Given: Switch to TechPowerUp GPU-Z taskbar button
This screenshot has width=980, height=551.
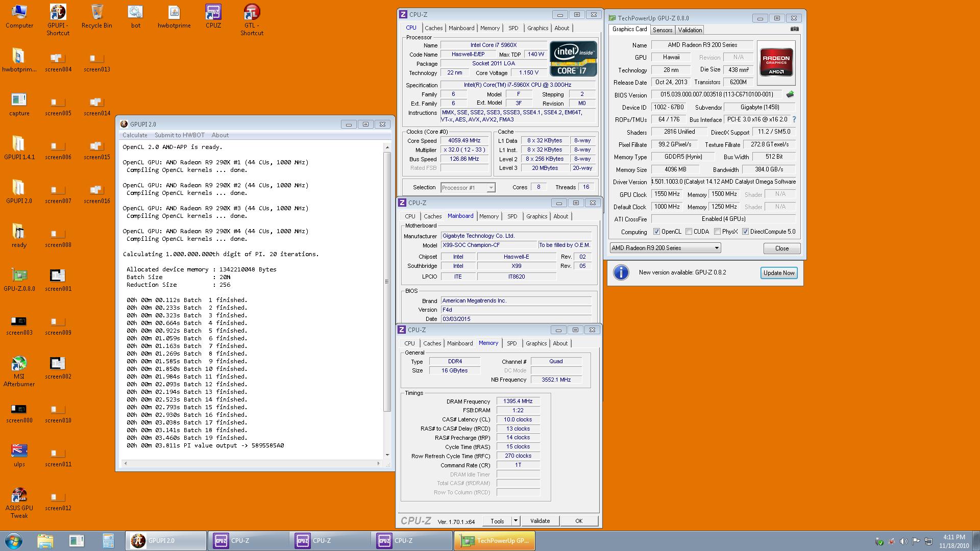Looking at the screenshot, I should coord(494,541).
